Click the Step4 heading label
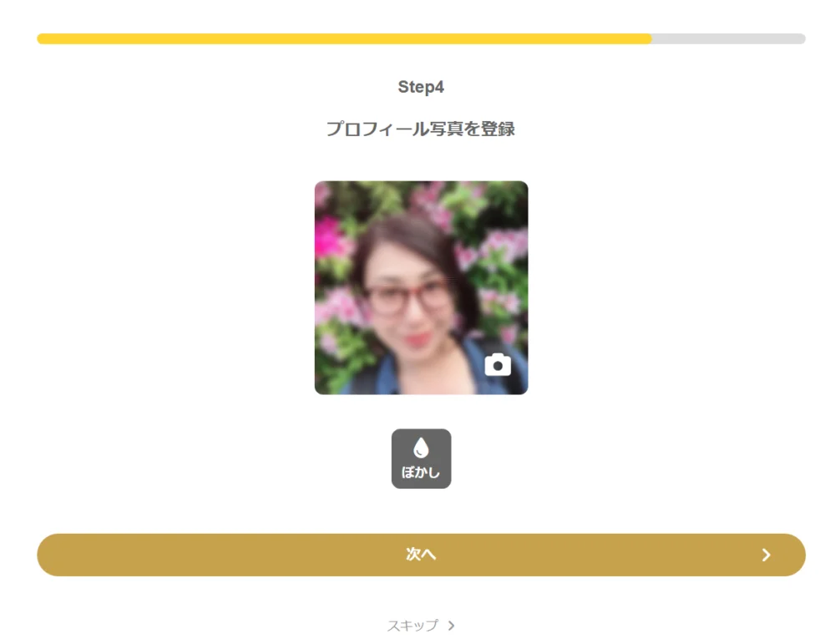 421,87
